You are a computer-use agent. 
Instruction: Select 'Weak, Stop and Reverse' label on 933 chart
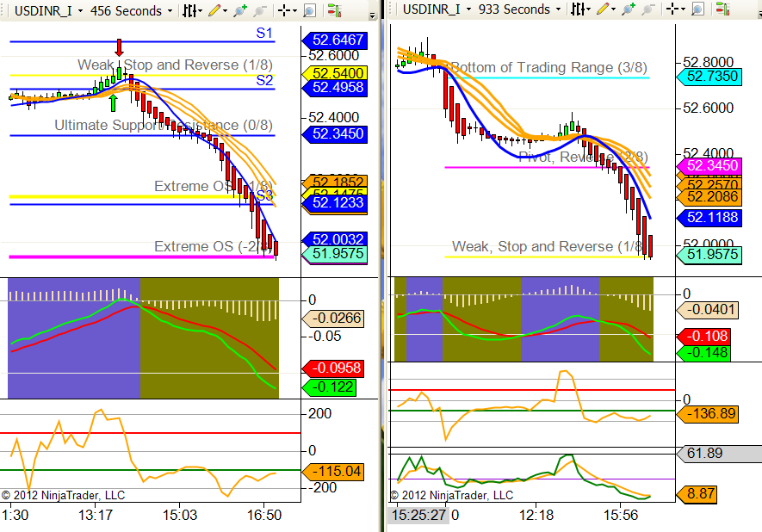click(549, 247)
